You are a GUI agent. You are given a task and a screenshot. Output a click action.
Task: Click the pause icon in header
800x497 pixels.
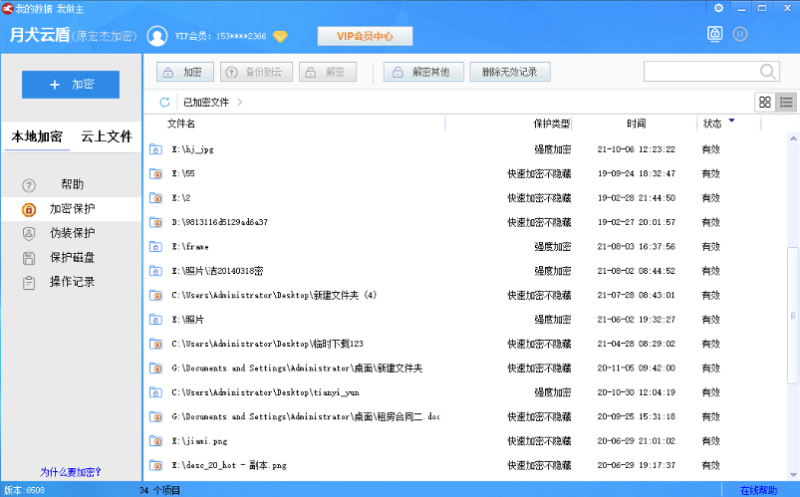[x=740, y=34]
